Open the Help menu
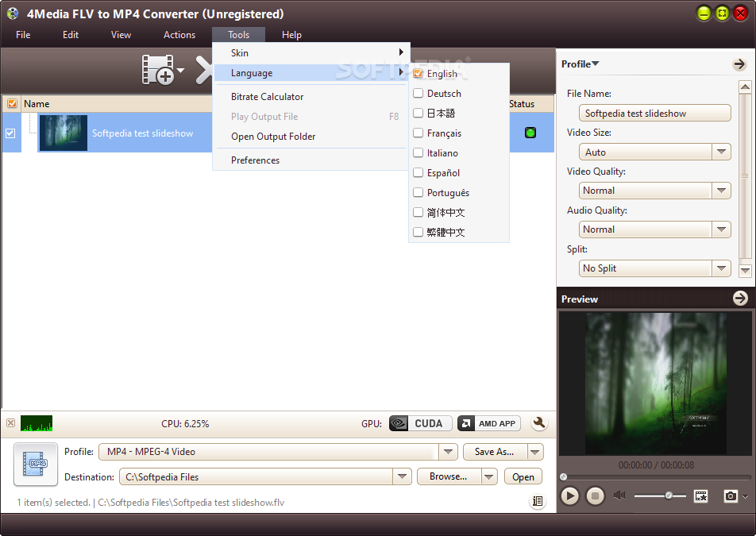Image resolution: width=756 pixels, height=536 pixels. click(x=291, y=35)
